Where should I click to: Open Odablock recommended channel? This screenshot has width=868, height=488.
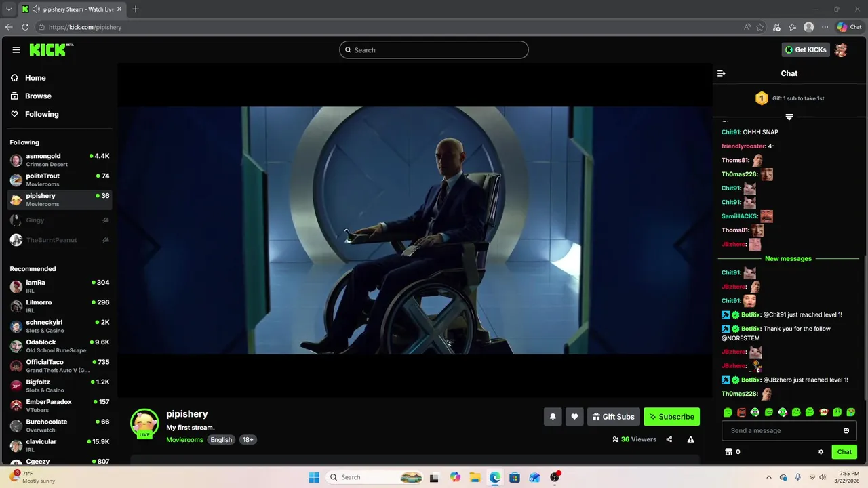60,346
